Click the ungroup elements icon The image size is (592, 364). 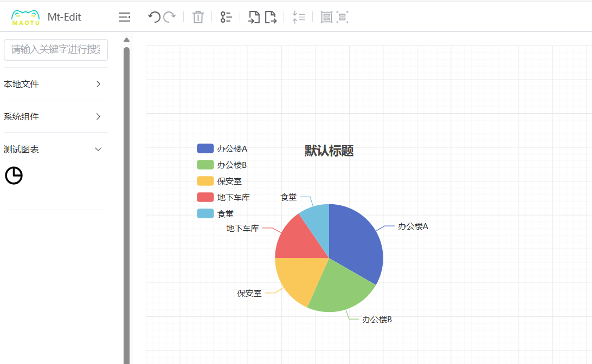(x=342, y=17)
